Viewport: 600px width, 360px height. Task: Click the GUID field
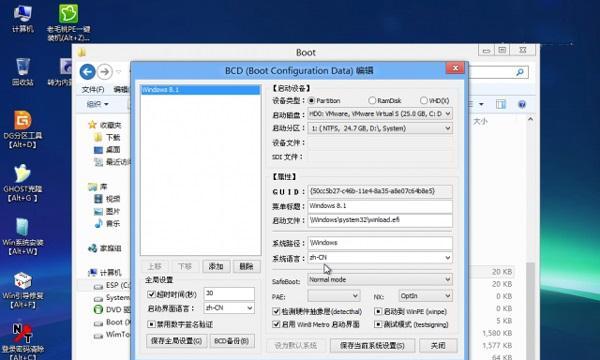380,191
